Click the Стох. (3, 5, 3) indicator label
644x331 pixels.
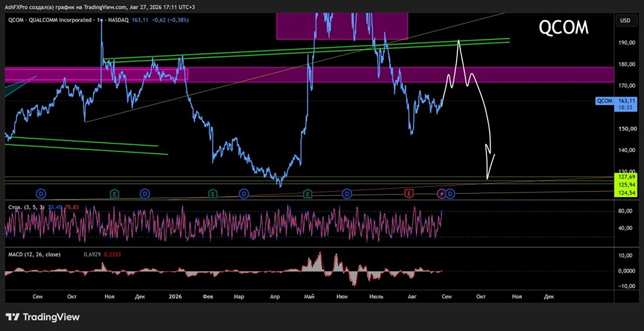coord(26,208)
